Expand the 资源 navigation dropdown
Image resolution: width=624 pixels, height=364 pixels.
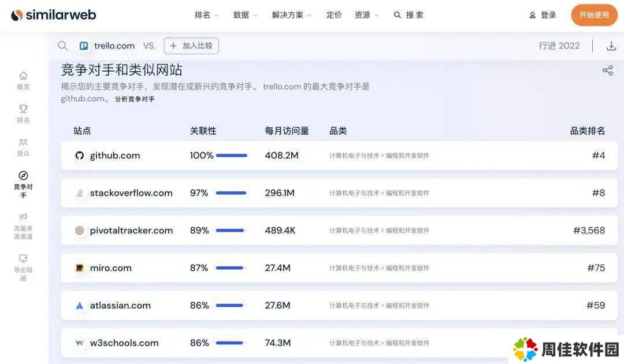(x=366, y=15)
